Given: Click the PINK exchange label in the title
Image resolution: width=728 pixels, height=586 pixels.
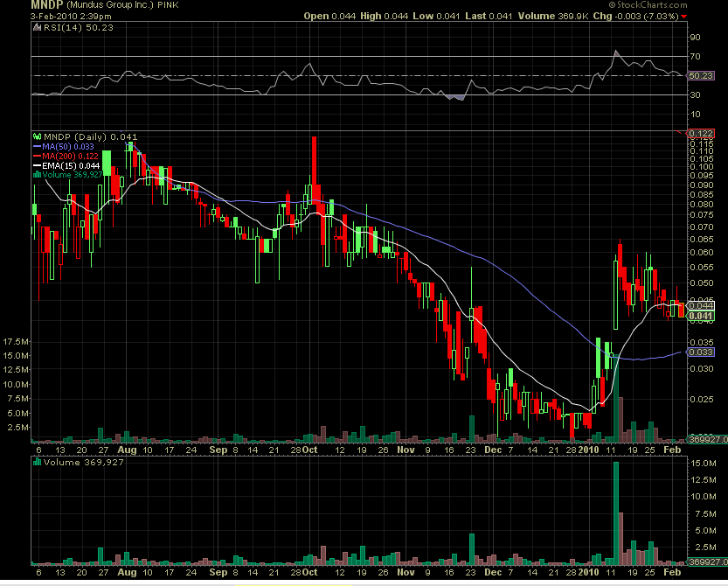Looking at the screenshot, I should tap(168, 5).
